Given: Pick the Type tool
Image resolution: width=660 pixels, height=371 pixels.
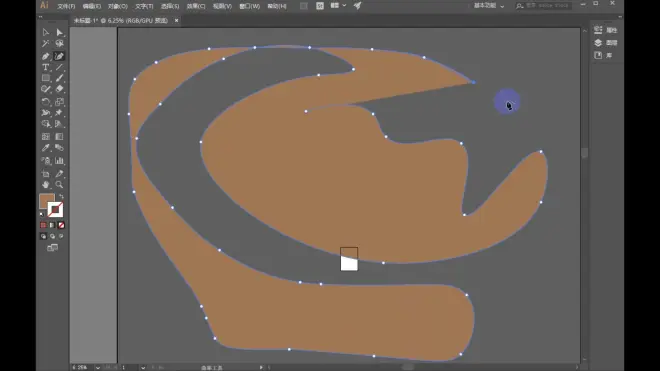Looking at the screenshot, I should point(45,67).
